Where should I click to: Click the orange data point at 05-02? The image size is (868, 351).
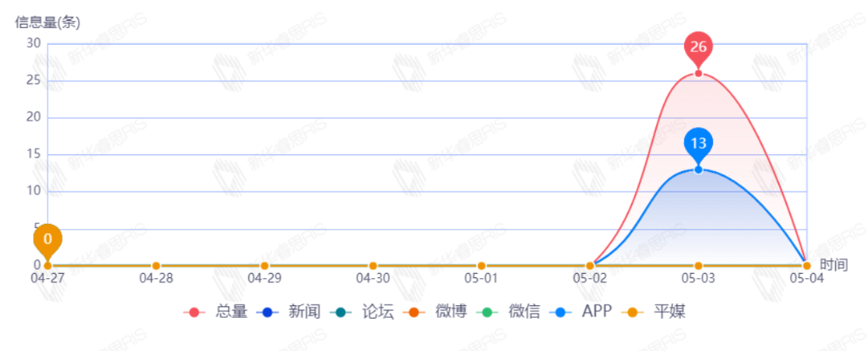click(590, 266)
